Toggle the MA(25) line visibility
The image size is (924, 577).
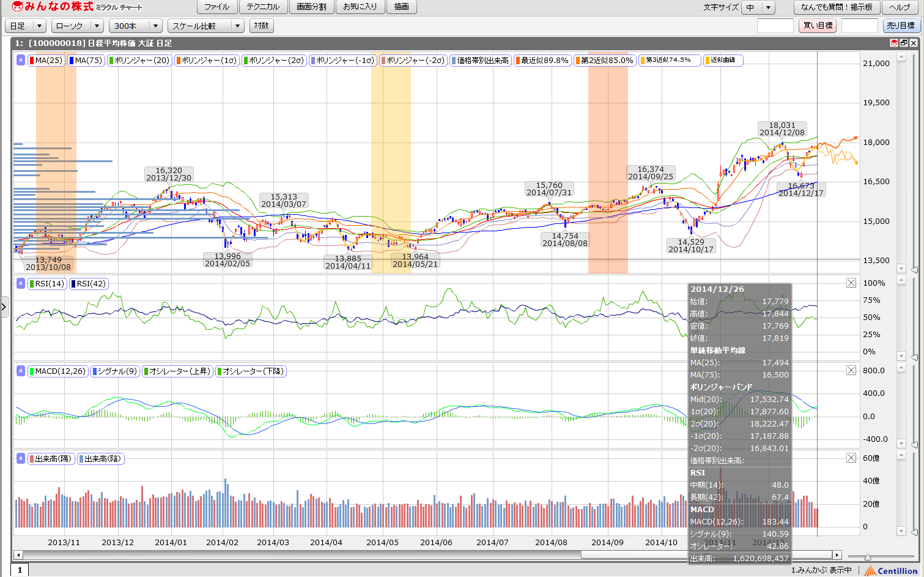pyautogui.click(x=46, y=61)
